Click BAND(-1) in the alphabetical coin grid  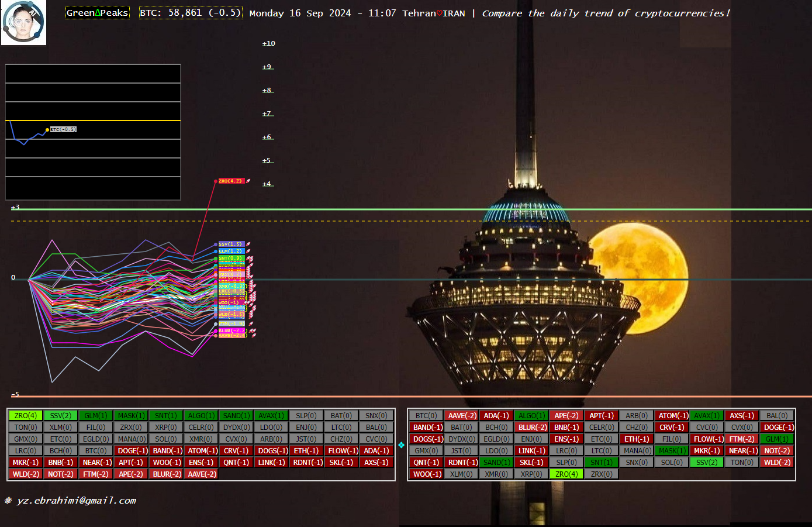pyautogui.click(x=426, y=428)
